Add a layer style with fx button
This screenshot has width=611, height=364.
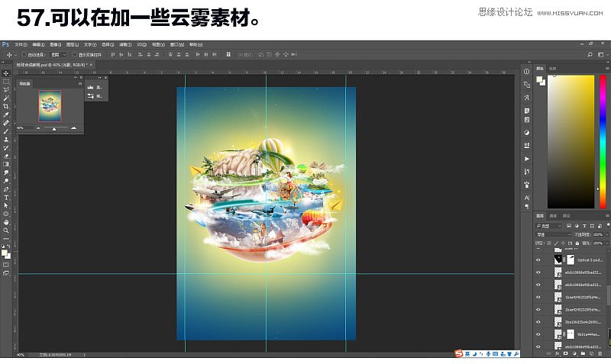pos(558,353)
